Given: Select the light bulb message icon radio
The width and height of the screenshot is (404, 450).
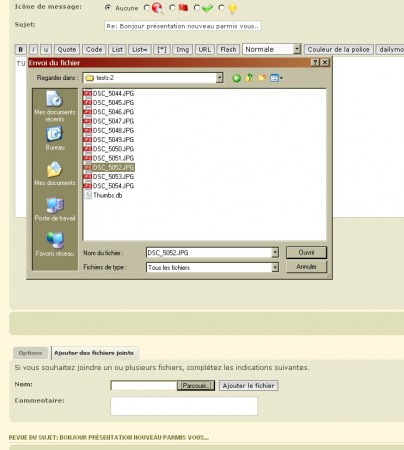Looking at the screenshot, I should coord(221,7).
